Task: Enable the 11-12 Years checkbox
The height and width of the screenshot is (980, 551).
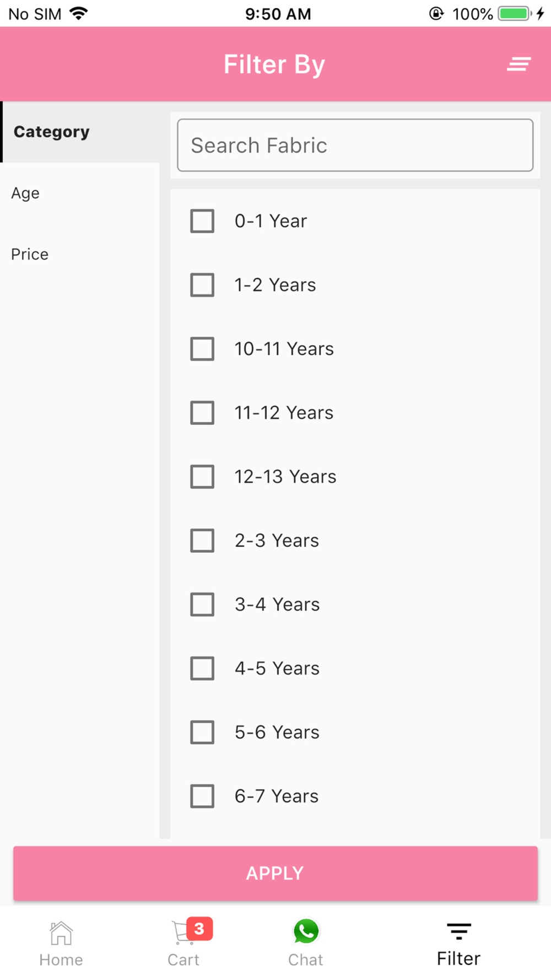Action: (x=202, y=413)
